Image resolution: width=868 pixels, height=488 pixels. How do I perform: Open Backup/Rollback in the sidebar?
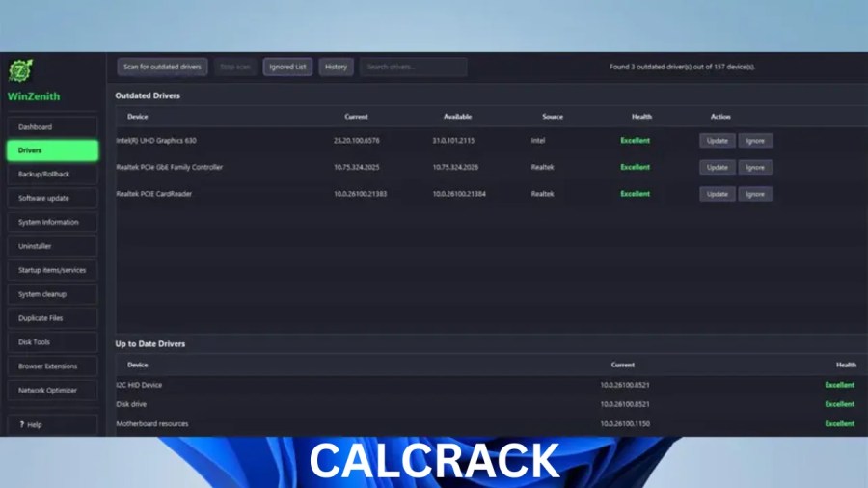tap(53, 174)
